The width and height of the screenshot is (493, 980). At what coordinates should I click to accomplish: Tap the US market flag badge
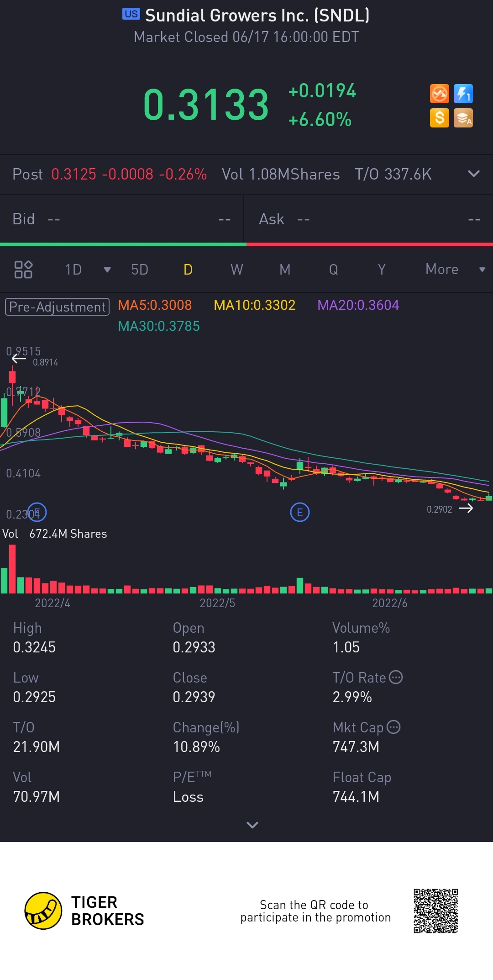(x=131, y=14)
